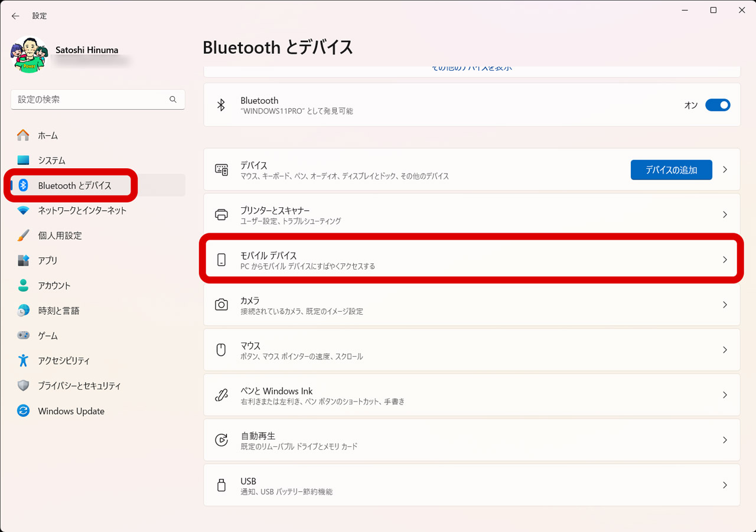Click the デバイスの追加 button
Viewport: 756px width, 532px height.
tap(671, 169)
